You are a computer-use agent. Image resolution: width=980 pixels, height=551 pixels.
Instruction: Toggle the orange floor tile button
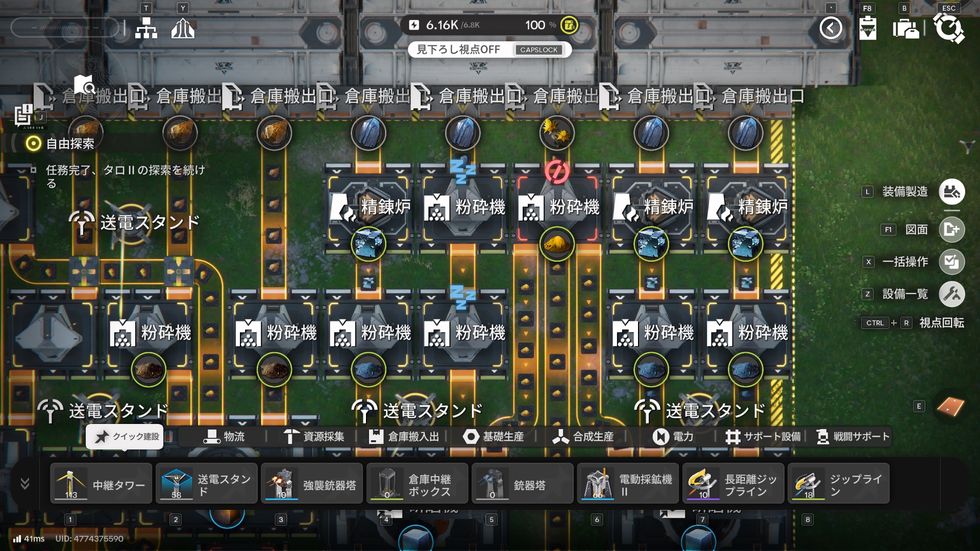click(x=950, y=407)
